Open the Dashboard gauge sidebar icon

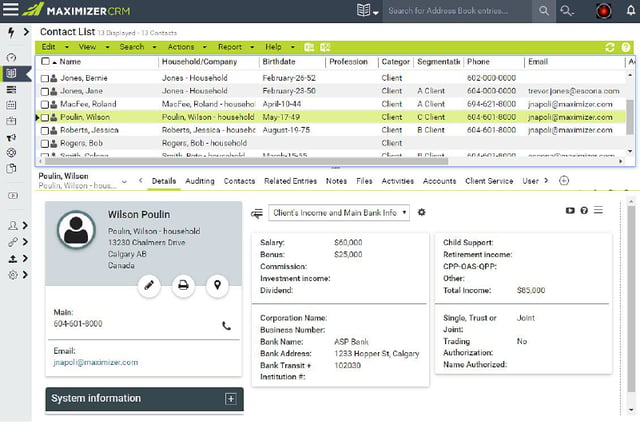coord(11,58)
